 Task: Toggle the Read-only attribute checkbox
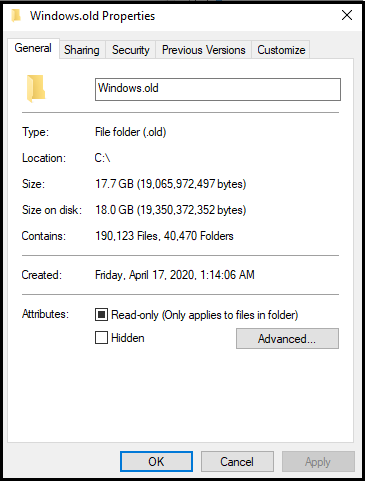click(x=101, y=315)
